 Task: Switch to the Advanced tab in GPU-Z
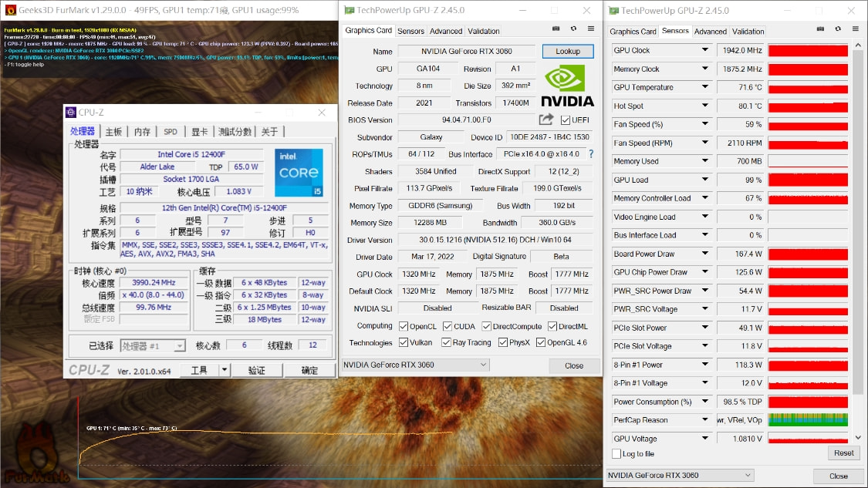pyautogui.click(x=446, y=31)
